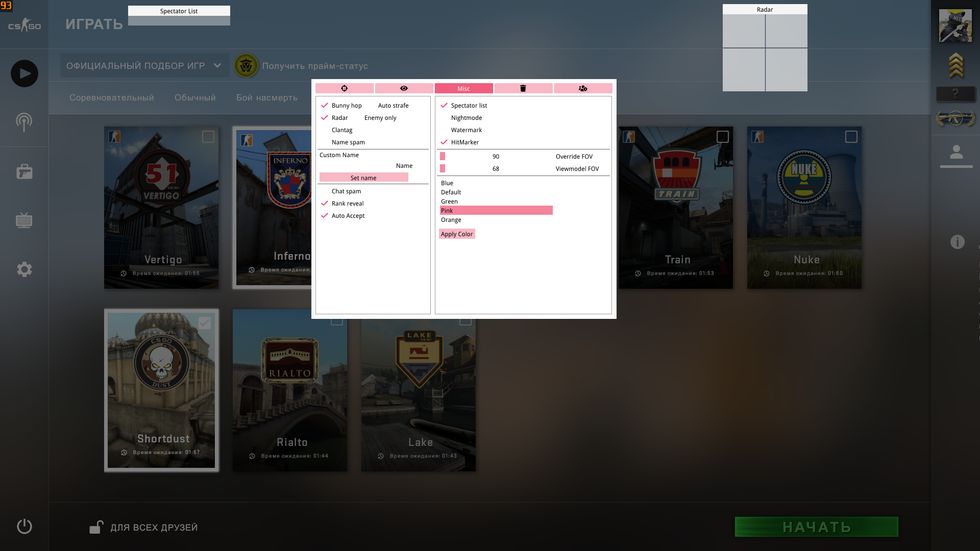
Task: Expand the official matchmaking dropdown
Action: (x=144, y=66)
